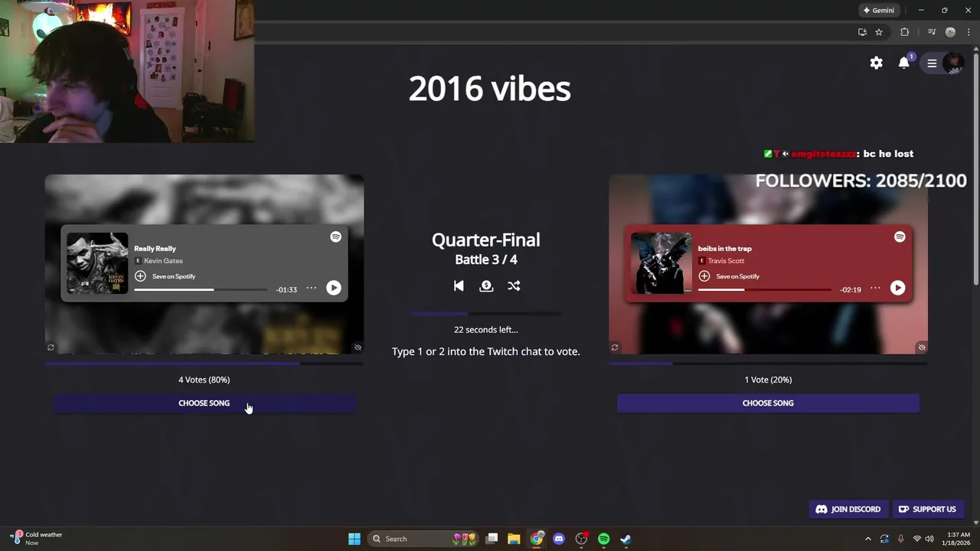
Task: Choose song Really Really
Action: coord(204,403)
